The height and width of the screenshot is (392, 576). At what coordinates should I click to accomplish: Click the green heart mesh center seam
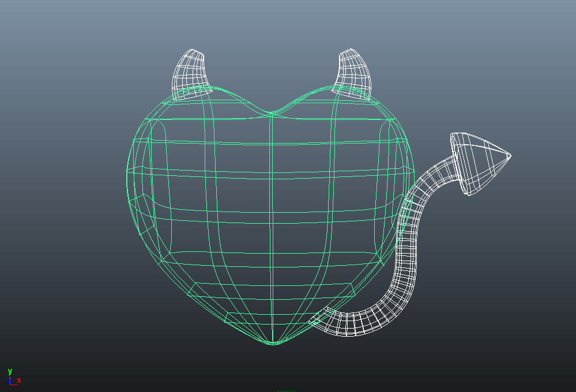272,228
